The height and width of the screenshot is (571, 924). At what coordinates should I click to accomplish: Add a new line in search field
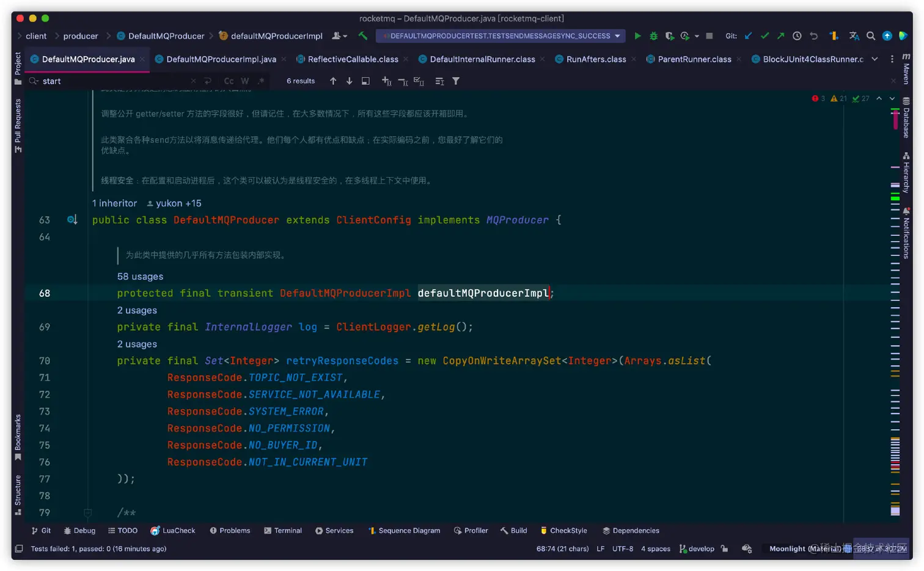(208, 81)
